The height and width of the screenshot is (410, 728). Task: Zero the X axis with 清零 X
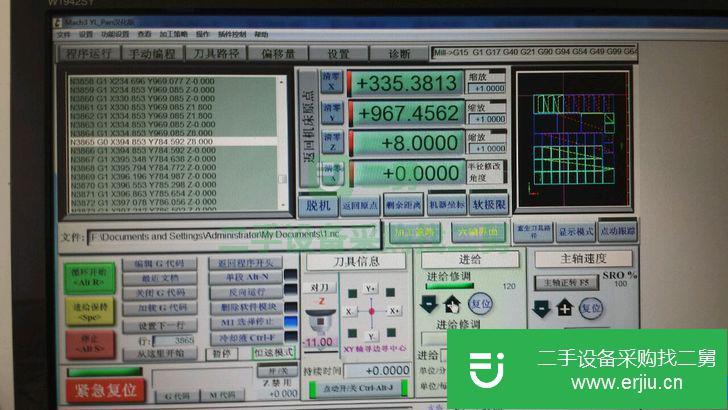[332, 82]
